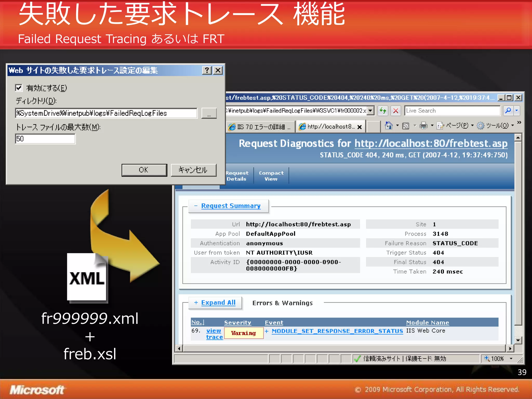Click Expand All in Errors & Warnings
This screenshot has width=532, height=399.
218,303
